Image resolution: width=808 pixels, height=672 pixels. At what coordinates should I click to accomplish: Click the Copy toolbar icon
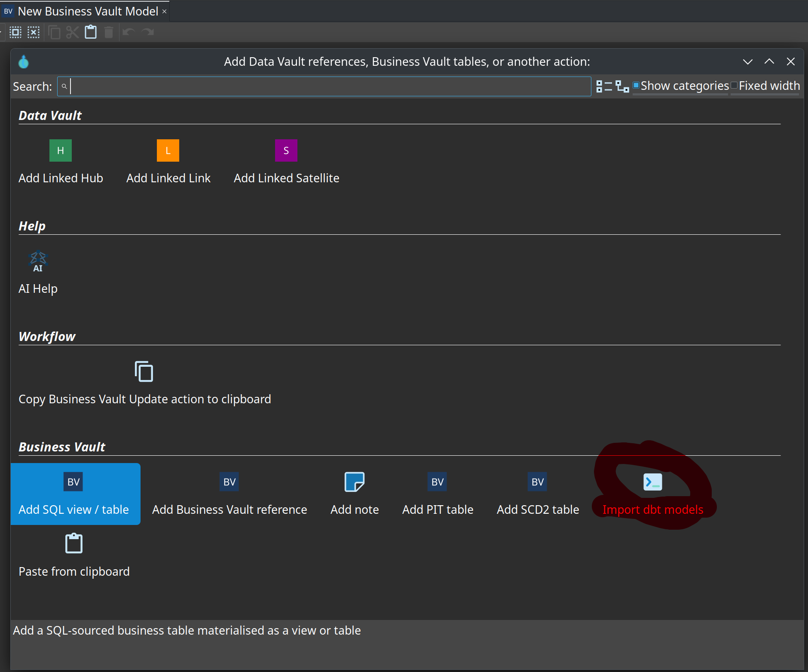(x=54, y=32)
